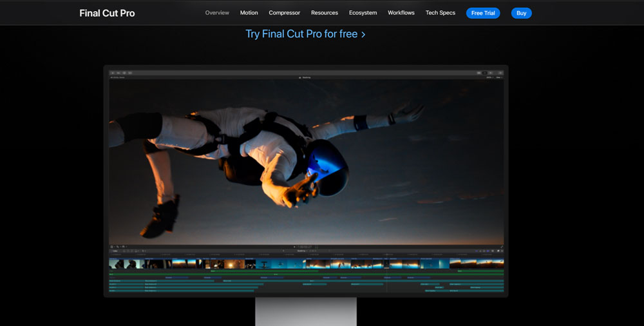Open the Compressor section
Image resolution: width=644 pixels, height=326 pixels.
[284, 13]
